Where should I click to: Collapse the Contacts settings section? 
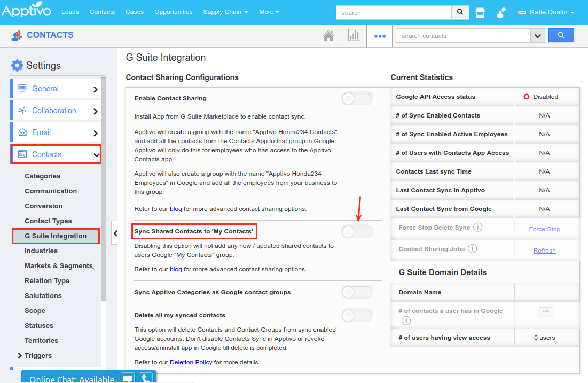96,155
